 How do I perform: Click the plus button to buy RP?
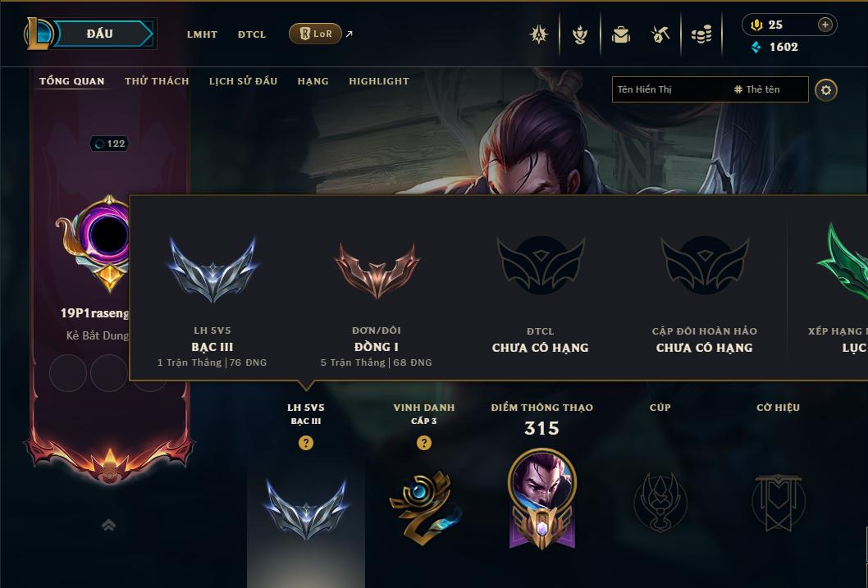(825, 25)
